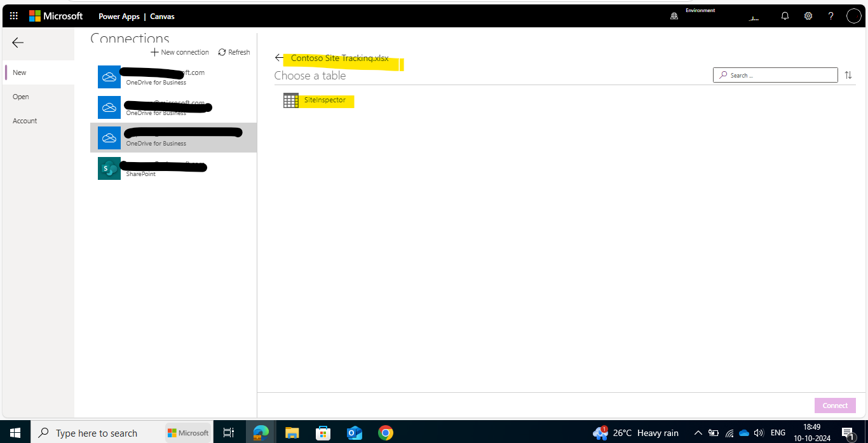Select Account in the left menu
868x443 pixels.
[x=39, y=121]
